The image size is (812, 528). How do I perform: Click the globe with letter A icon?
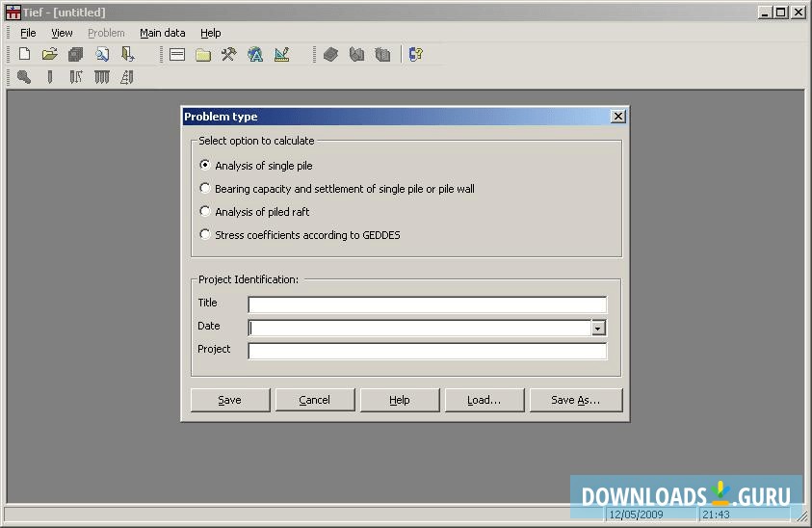[255, 55]
